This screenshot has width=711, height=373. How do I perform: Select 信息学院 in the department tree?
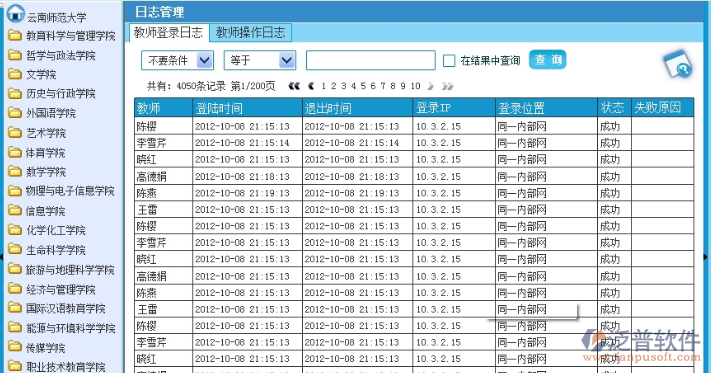45,211
